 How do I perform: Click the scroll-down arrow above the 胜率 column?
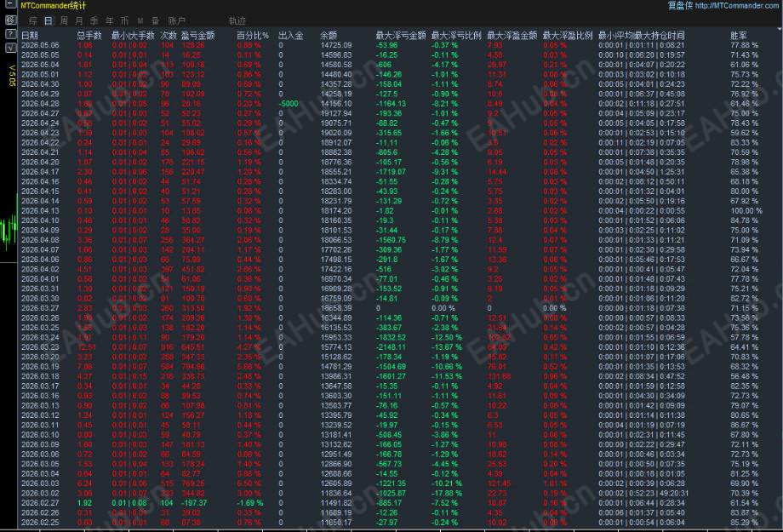click(x=780, y=29)
